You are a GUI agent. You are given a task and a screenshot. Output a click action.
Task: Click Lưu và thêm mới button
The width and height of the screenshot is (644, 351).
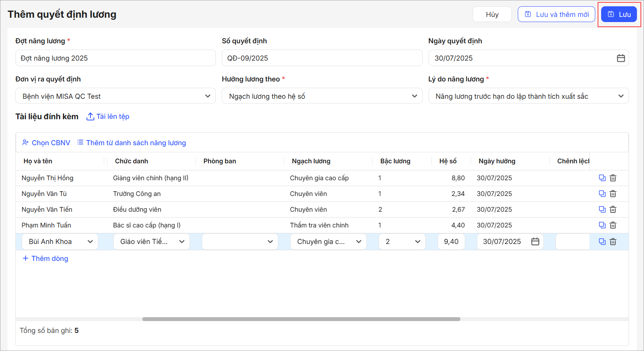pos(556,14)
